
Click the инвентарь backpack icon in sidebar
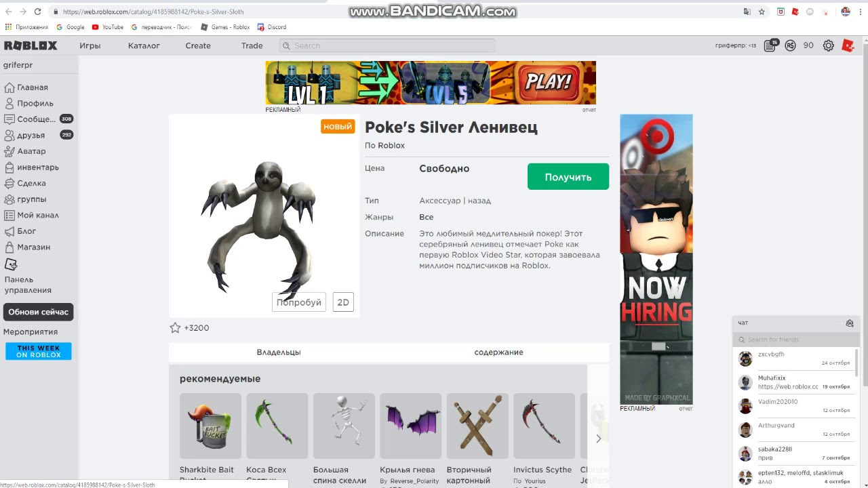[x=9, y=167]
